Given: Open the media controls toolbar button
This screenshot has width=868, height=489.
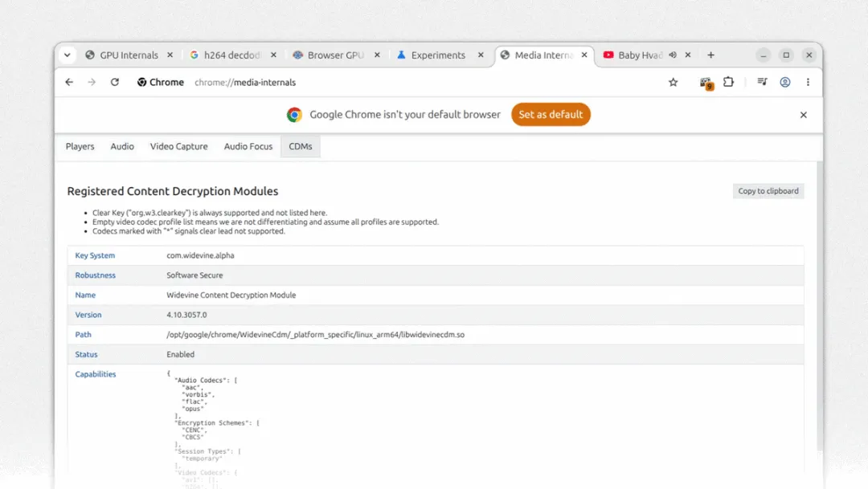Looking at the screenshot, I should 762,83.
